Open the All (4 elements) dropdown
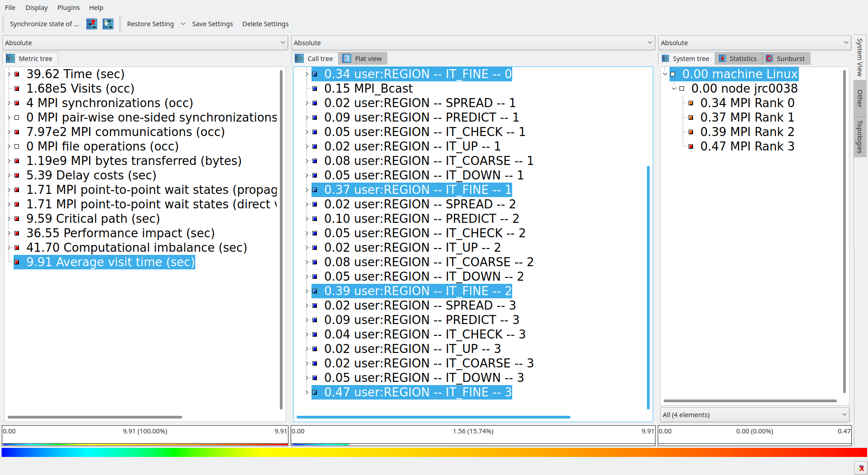The height and width of the screenshot is (475, 868). pyautogui.click(x=754, y=415)
